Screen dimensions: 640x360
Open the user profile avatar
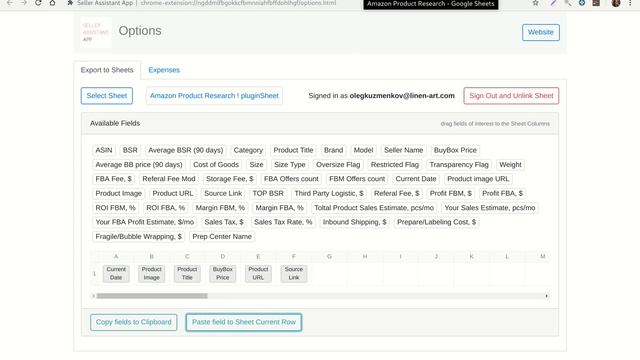tap(616, 3)
